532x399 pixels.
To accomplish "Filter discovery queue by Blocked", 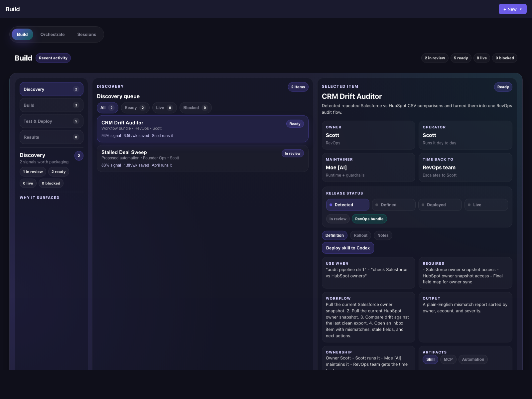I will point(196,108).
